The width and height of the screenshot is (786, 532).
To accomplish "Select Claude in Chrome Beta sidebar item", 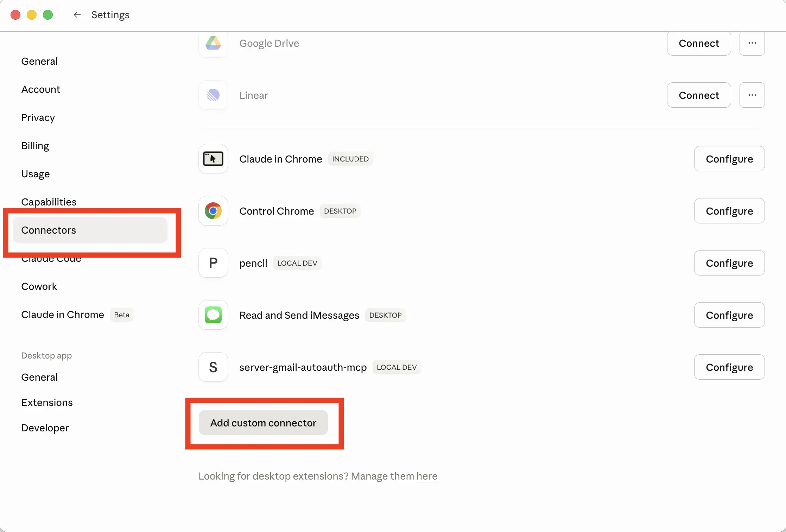I will pos(63,315).
